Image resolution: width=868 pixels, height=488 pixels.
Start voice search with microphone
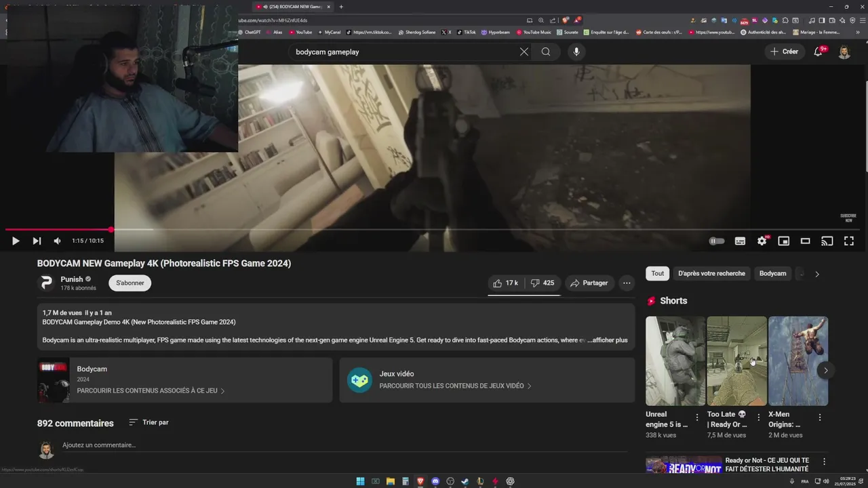coord(576,52)
